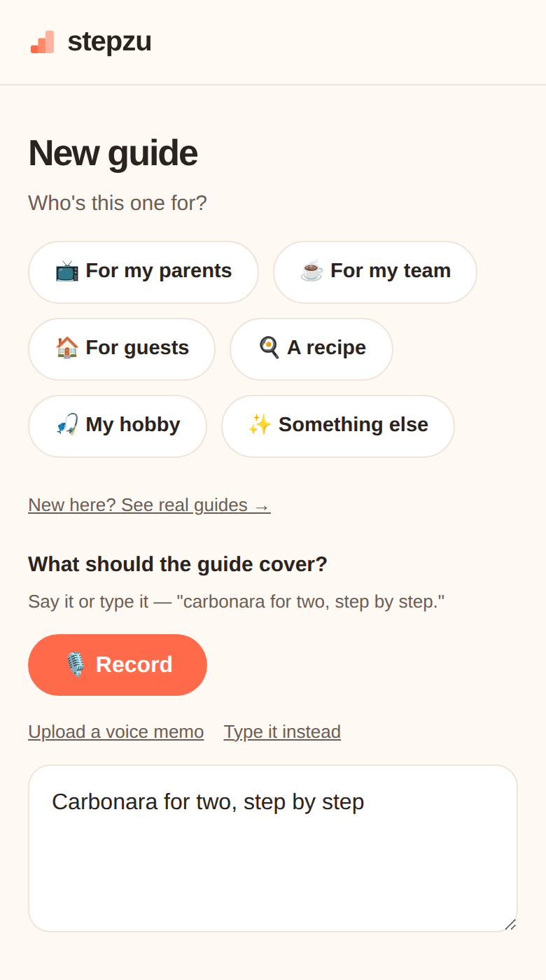Click the stepzu logo icon
This screenshot has width=546, height=980.
(x=42, y=42)
